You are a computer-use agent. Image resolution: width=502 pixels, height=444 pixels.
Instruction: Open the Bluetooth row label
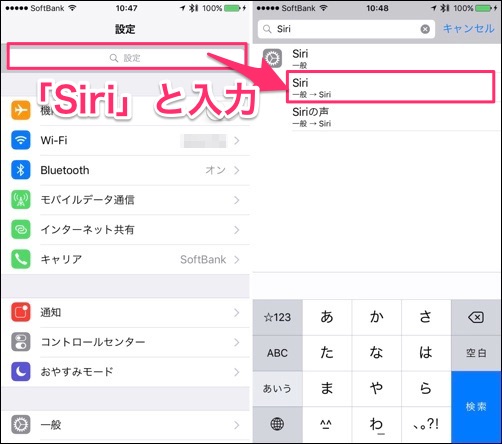[x=65, y=170]
